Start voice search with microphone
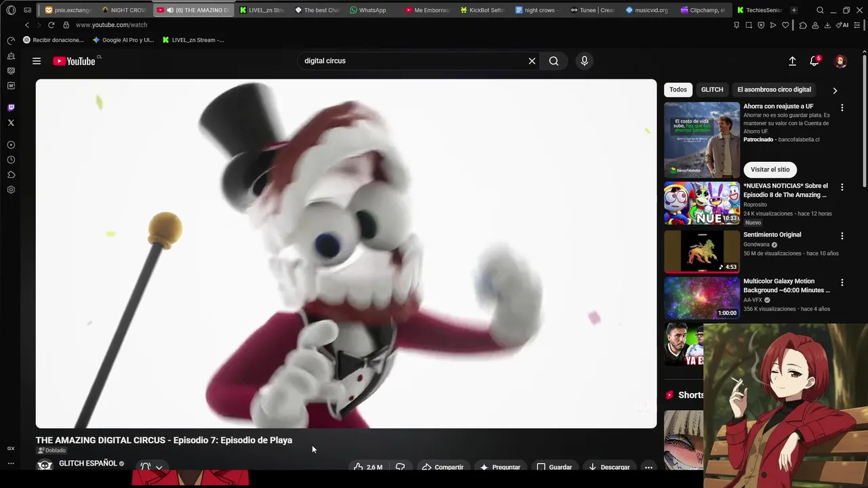This screenshot has height=488, width=868. tap(585, 61)
